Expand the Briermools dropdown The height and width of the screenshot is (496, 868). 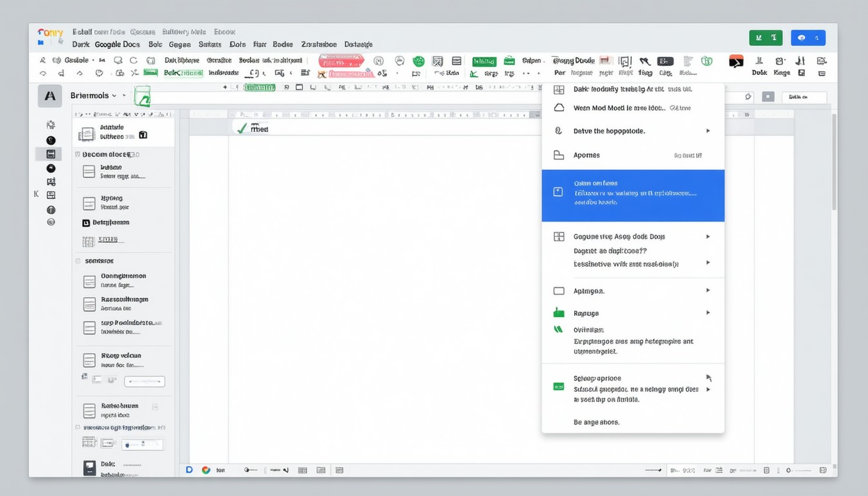coord(114,96)
